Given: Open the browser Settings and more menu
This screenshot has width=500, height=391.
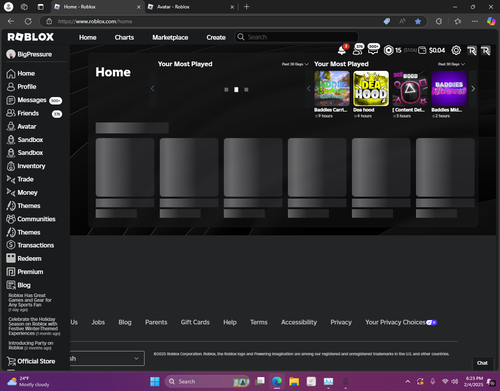Looking at the screenshot, I should 475,21.
